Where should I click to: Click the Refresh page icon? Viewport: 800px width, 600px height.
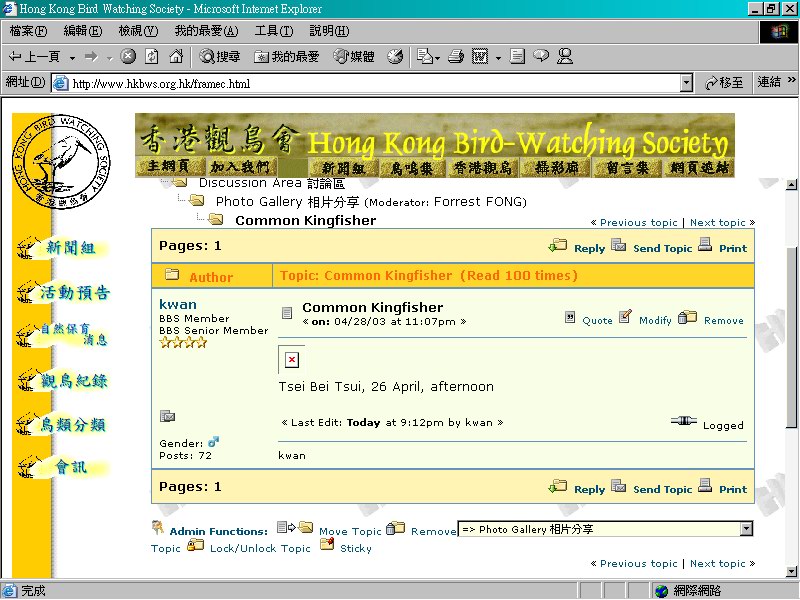point(152,56)
